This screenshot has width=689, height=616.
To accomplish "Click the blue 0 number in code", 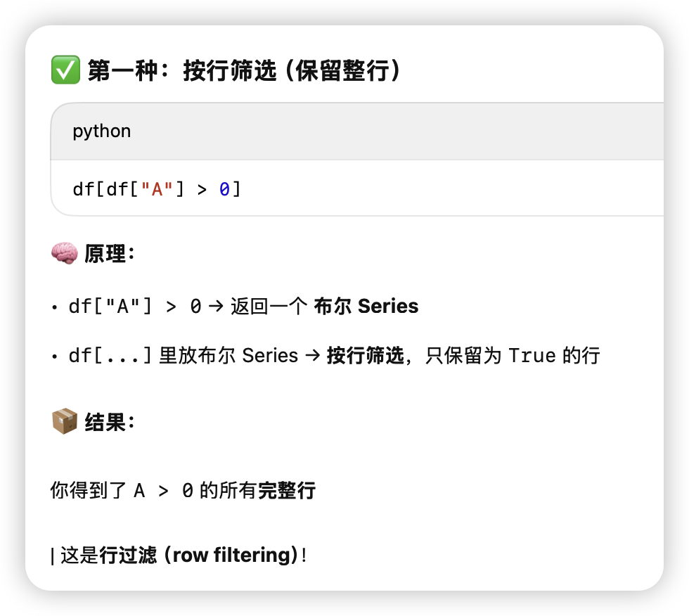I will click(x=224, y=189).
